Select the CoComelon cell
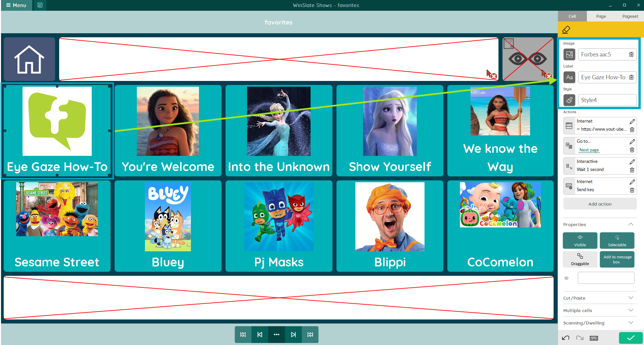 500,226
